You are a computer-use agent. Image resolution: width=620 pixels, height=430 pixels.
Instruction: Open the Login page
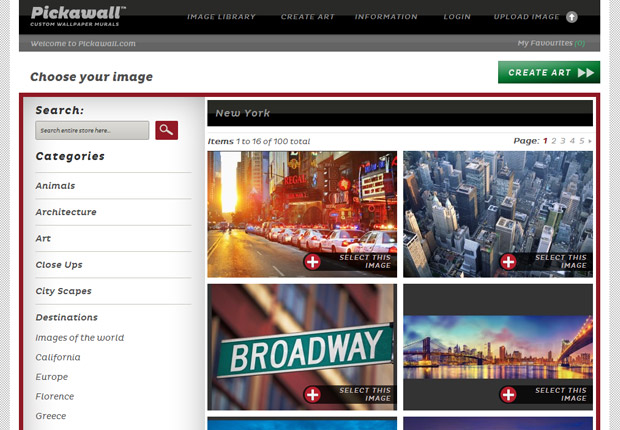(x=457, y=17)
